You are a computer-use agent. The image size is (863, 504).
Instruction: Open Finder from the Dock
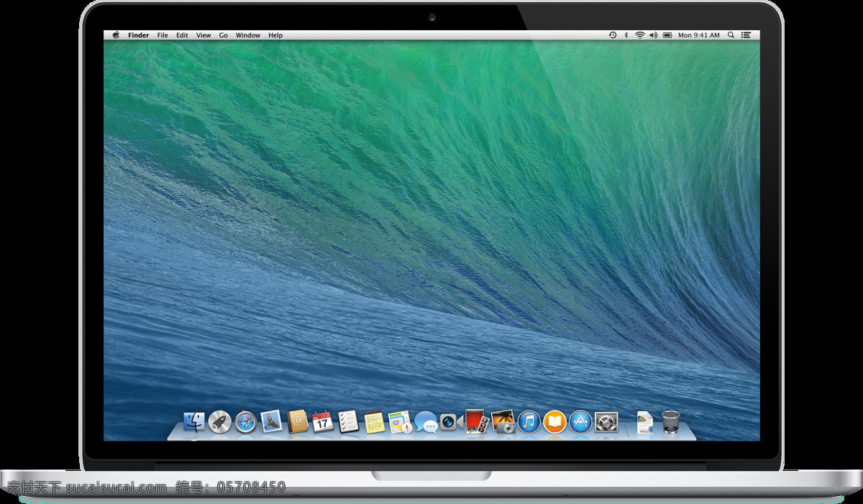(x=194, y=421)
